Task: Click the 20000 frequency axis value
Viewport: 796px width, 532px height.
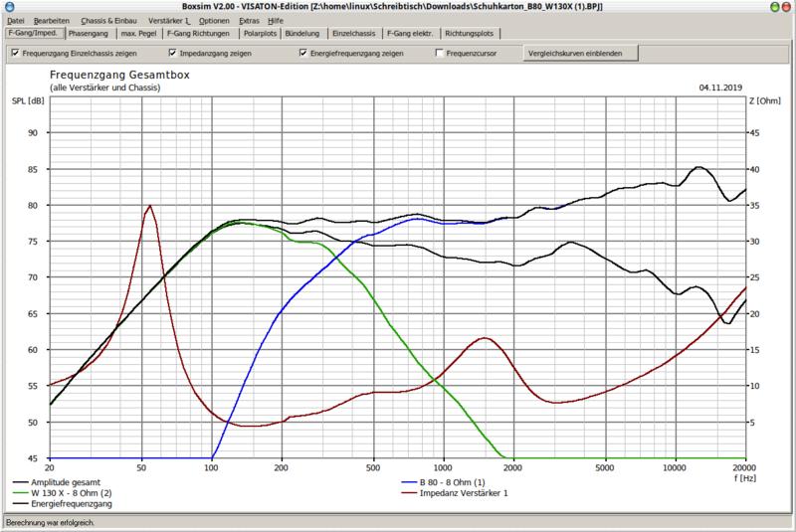Action: [744, 467]
